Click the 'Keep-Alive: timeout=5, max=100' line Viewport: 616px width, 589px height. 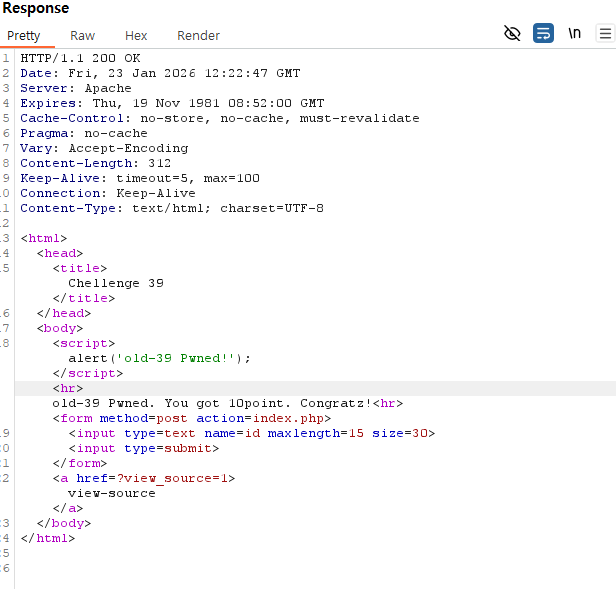(140, 178)
